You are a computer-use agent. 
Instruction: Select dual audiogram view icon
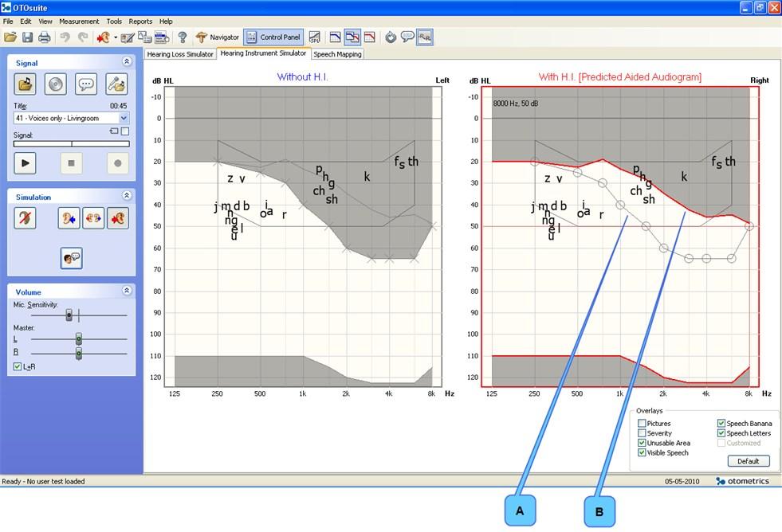tap(352, 37)
